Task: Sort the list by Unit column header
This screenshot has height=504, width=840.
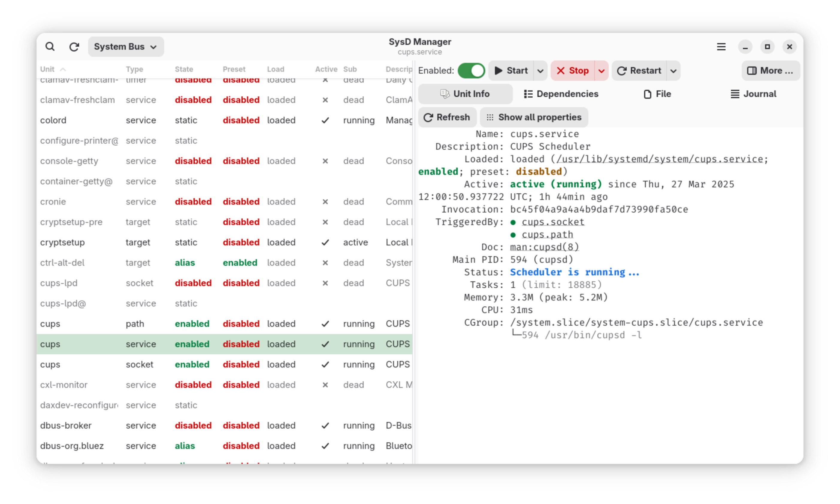Action: pyautogui.click(x=48, y=69)
